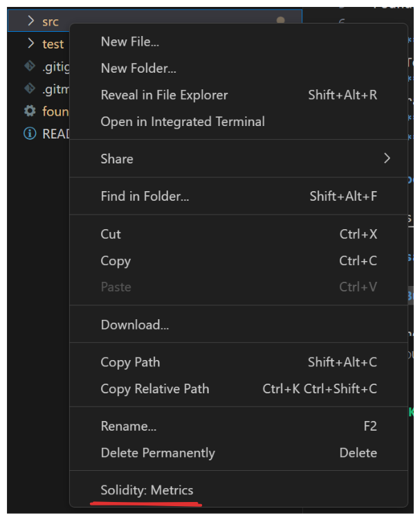Click the src folder modified dot indicator
This screenshot has width=420, height=520.
(280, 21)
